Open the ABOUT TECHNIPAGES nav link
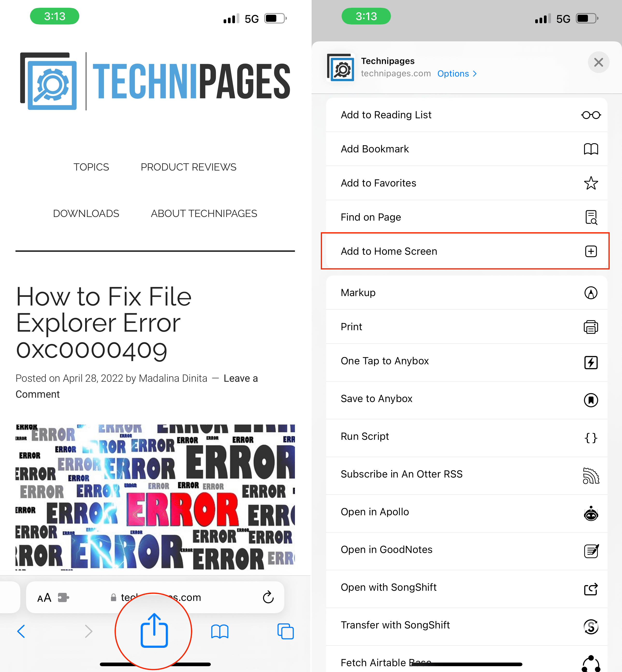The image size is (622, 672). (204, 214)
